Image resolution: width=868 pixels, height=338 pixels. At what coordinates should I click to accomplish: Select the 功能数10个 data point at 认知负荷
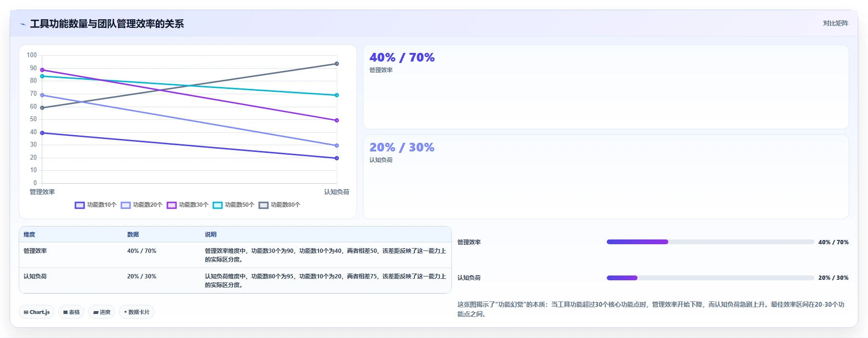point(337,158)
